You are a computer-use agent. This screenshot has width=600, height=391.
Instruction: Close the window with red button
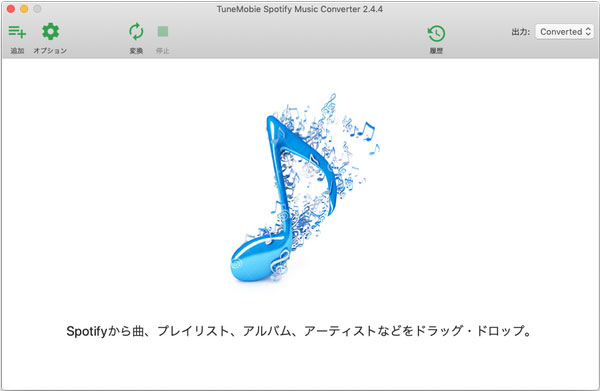(x=11, y=9)
